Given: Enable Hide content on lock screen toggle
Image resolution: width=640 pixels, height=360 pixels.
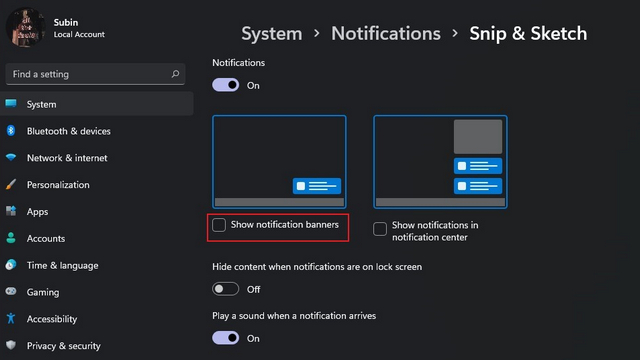Looking at the screenshot, I should [x=226, y=289].
